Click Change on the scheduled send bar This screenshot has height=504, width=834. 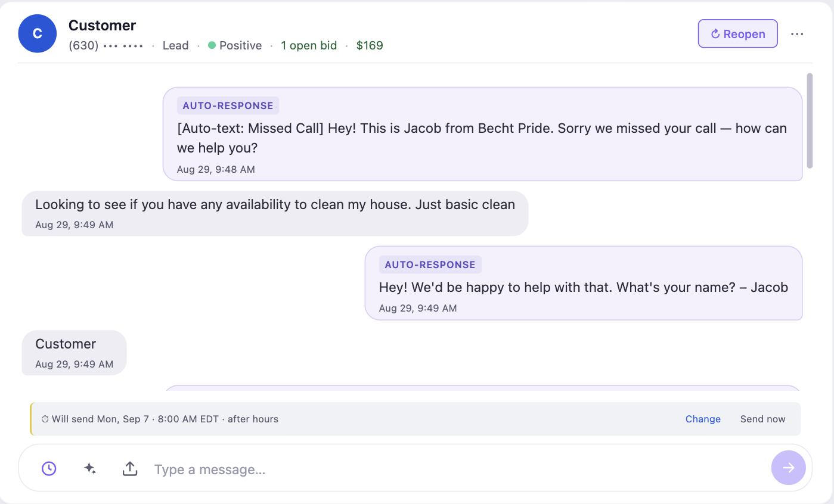pos(703,419)
